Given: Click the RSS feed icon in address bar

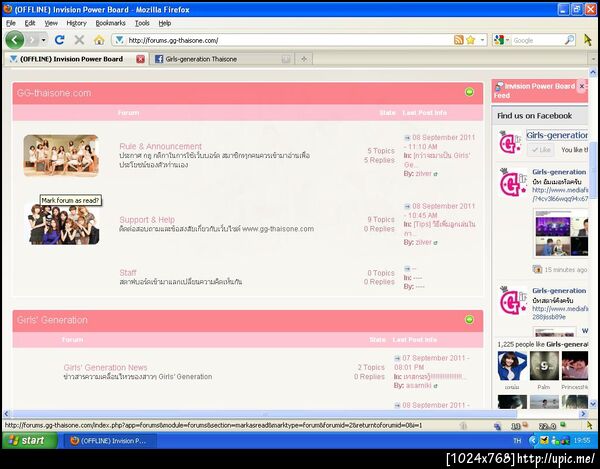Looking at the screenshot, I should [x=458, y=40].
